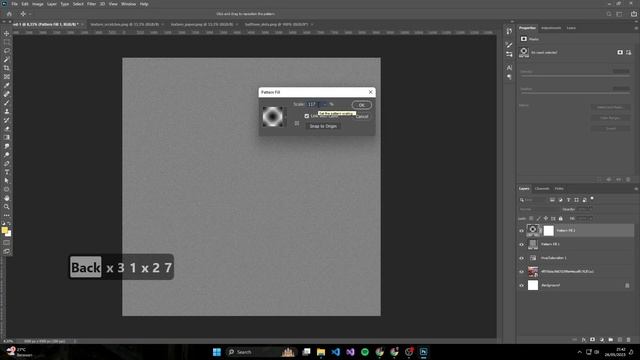Select the Horizontal Type tool
The height and width of the screenshot is (360, 640).
[x=7, y=172]
